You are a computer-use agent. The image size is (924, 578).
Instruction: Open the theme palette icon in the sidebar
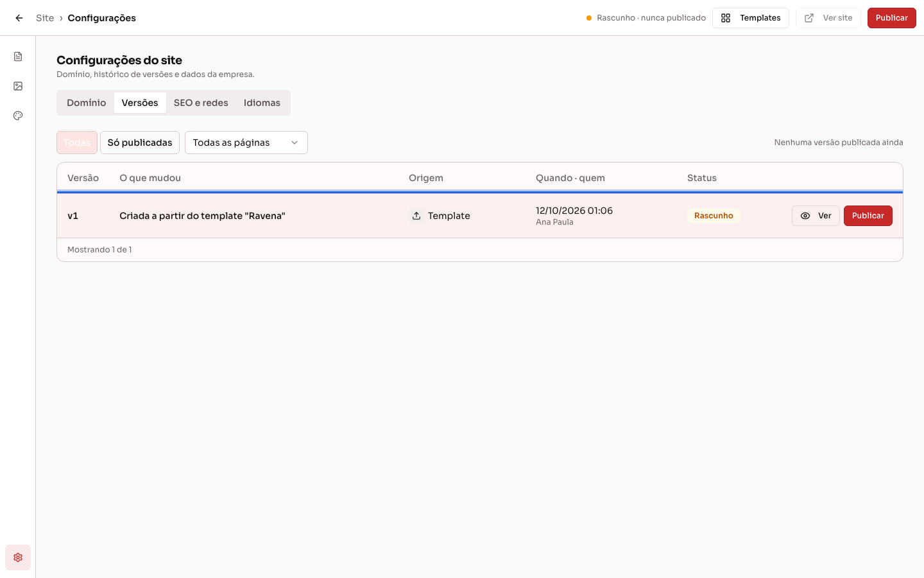point(18,116)
